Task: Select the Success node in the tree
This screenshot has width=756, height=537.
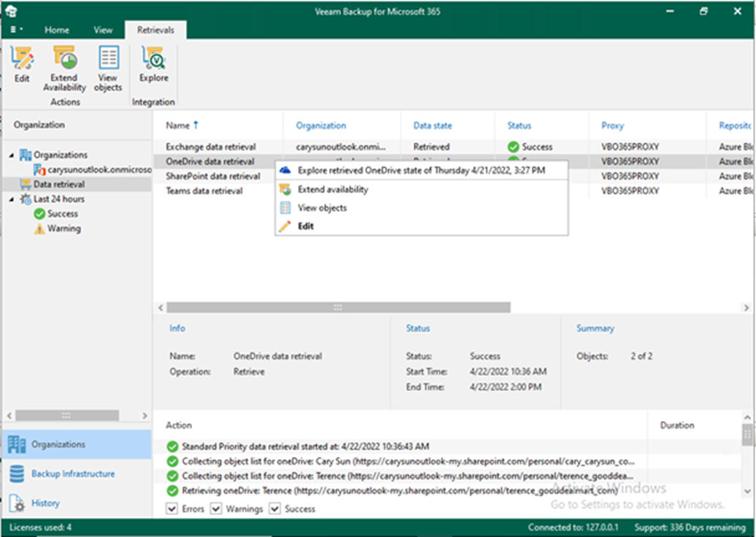Action: click(62, 214)
